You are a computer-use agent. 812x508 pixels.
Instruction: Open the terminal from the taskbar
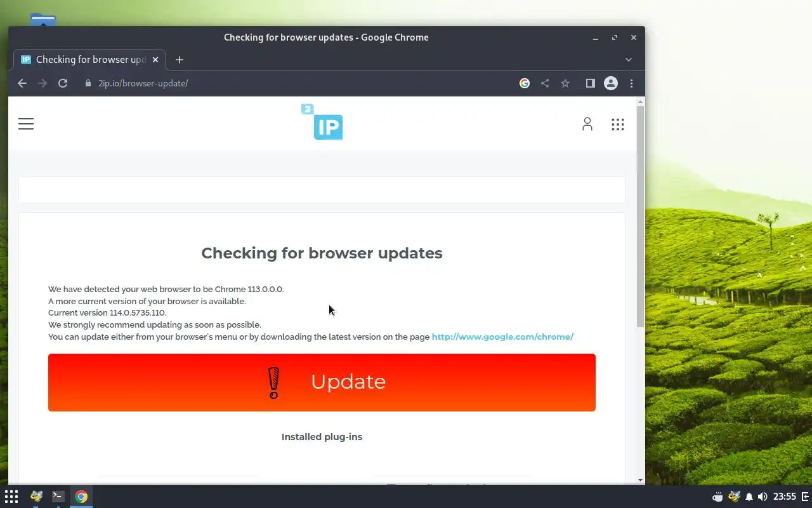pos(58,497)
